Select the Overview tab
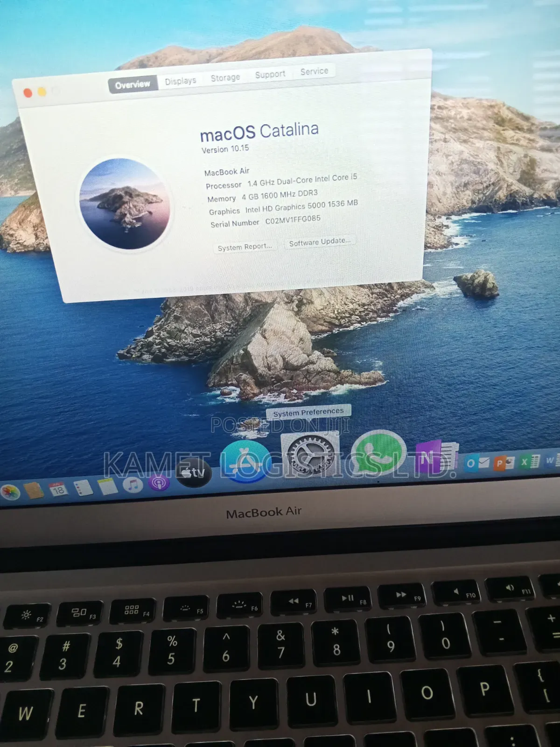560x747 pixels. click(x=133, y=85)
